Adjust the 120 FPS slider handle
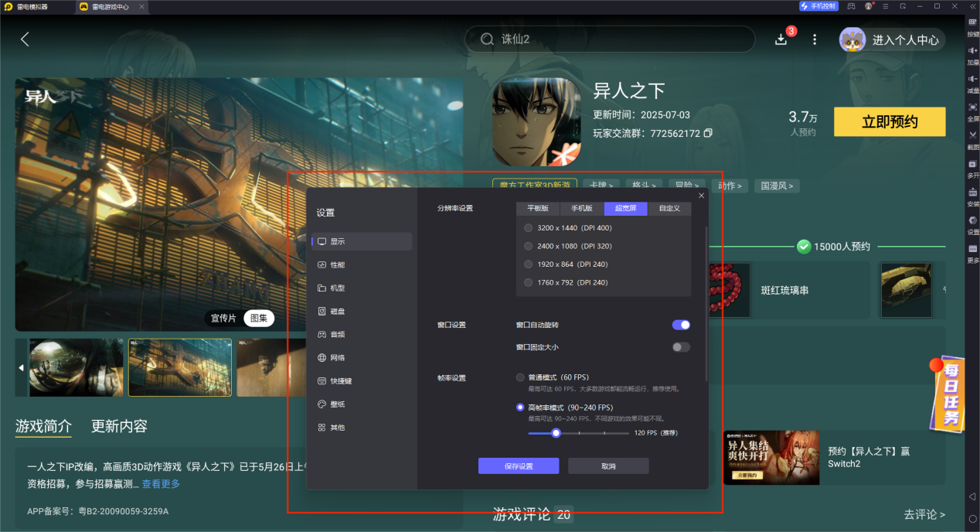Image resolution: width=980 pixels, height=532 pixels. coord(556,433)
